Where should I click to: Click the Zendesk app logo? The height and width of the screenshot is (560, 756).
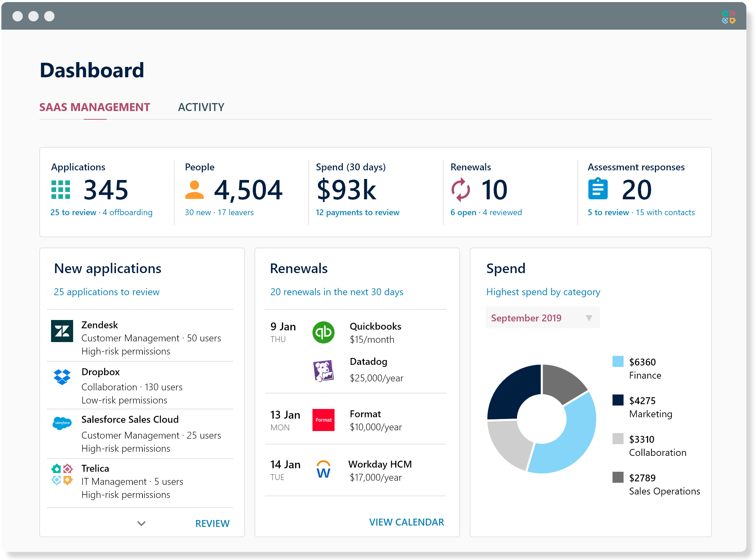pyautogui.click(x=62, y=331)
